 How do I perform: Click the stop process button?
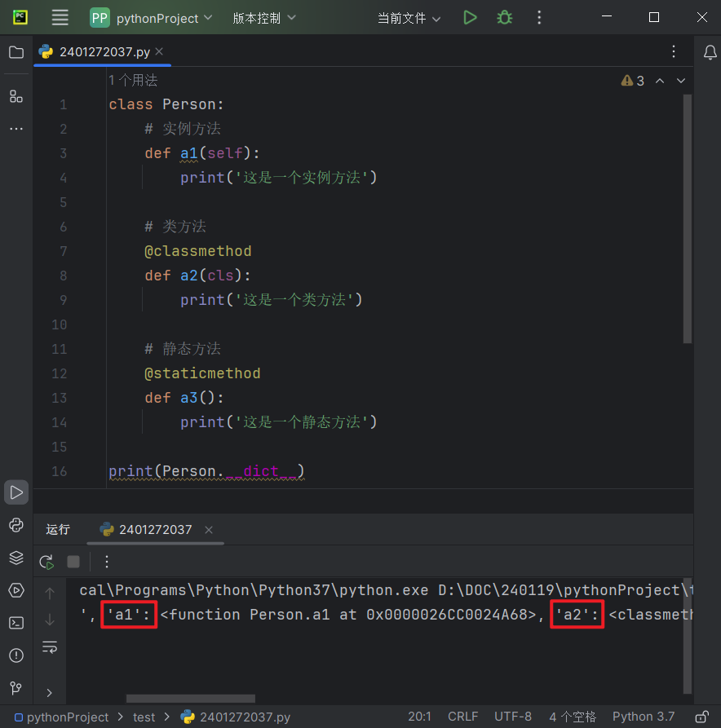click(x=73, y=562)
